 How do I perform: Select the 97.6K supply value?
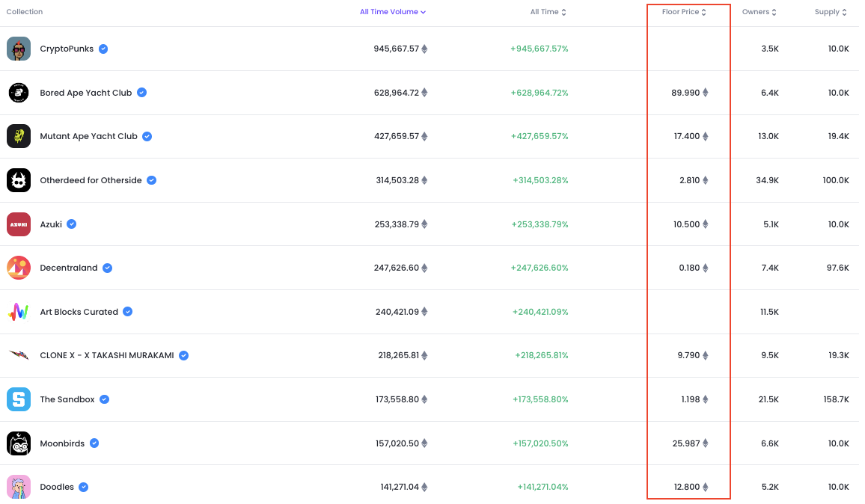838,268
